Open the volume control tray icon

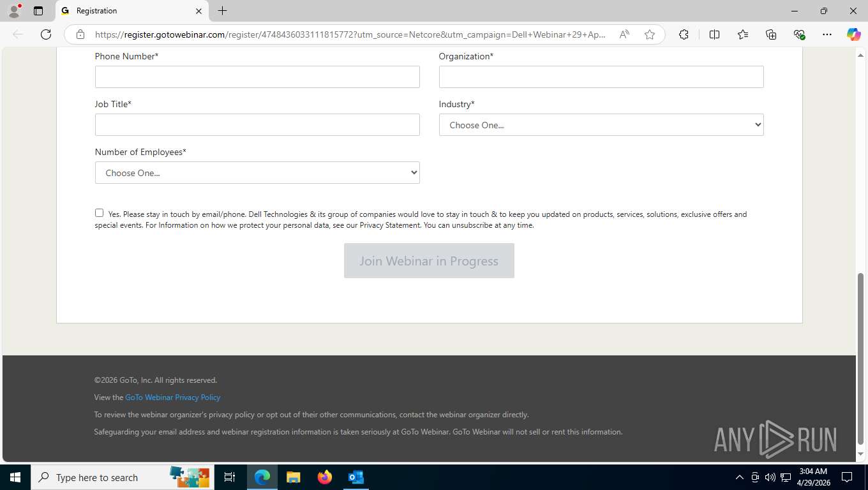pyautogui.click(x=770, y=477)
